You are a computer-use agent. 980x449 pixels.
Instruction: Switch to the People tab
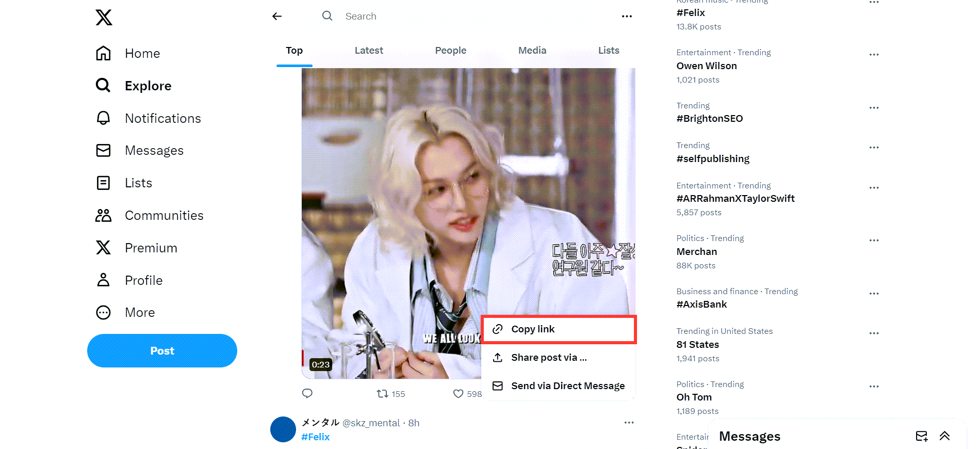(450, 51)
